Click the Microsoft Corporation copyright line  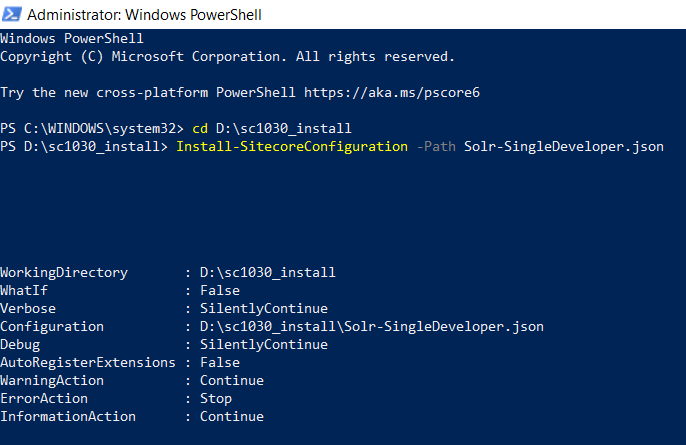[227, 57]
